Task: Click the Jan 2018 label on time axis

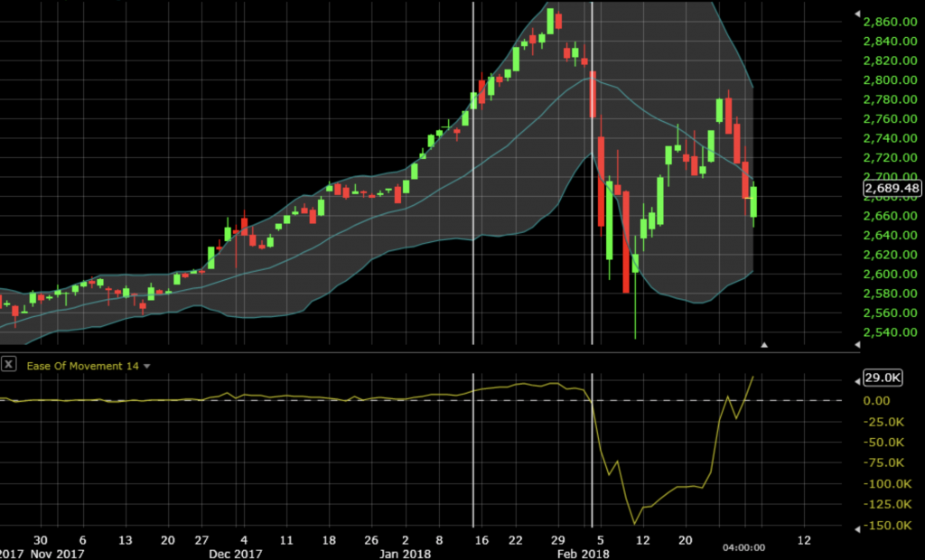Action: [405, 553]
